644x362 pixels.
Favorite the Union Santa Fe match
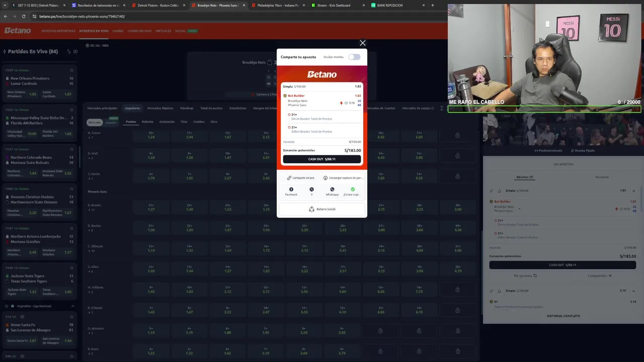(71, 317)
